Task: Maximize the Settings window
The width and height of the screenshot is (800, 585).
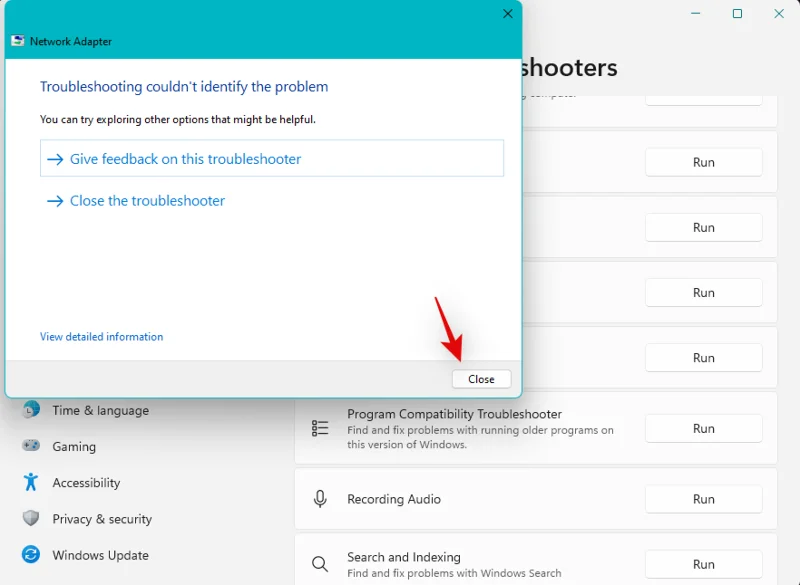Action: [737, 14]
